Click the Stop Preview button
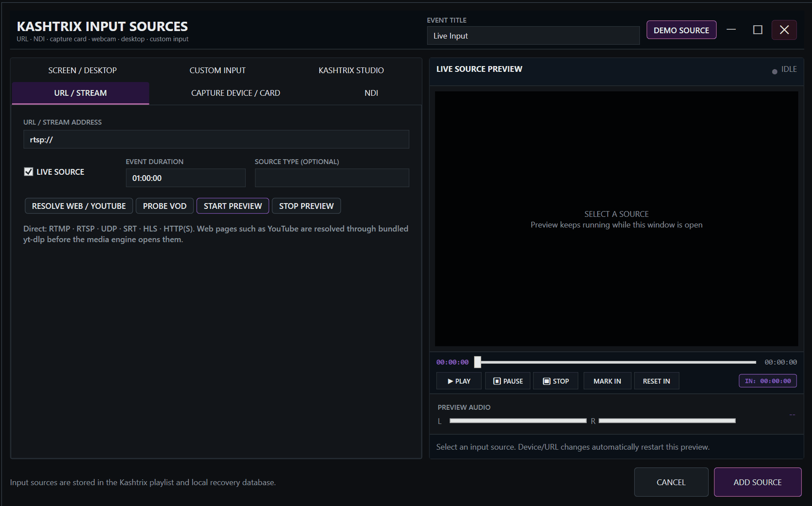Viewport: 812px width, 506px height. point(306,206)
